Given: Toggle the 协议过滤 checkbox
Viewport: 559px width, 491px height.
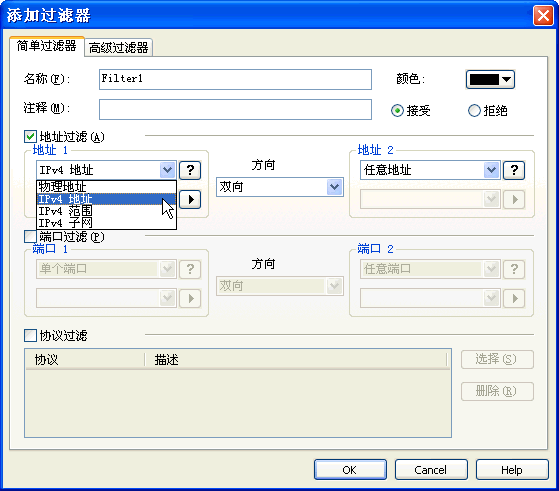Looking at the screenshot, I should [30, 335].
